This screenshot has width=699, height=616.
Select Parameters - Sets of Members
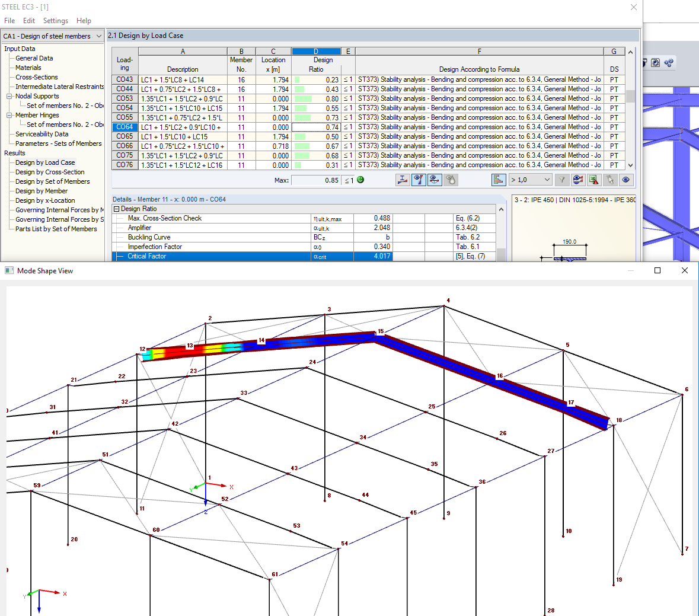coord(59,143)
